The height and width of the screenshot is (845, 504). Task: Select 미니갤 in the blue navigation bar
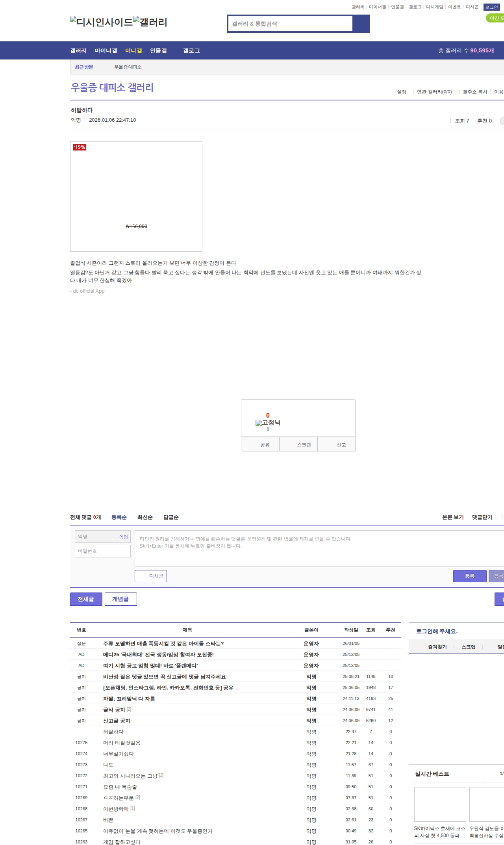tap(133, 50)
